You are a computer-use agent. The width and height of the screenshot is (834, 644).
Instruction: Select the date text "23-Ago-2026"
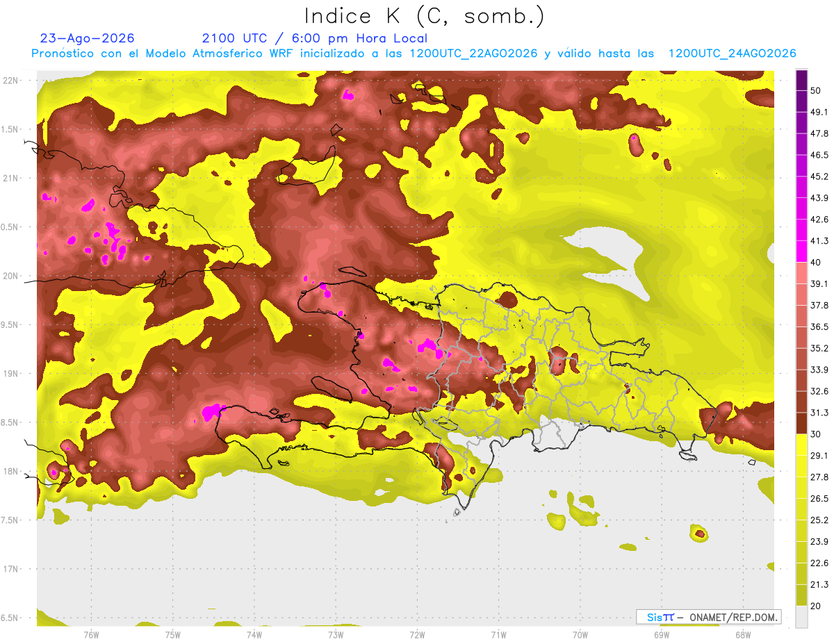[88, 38]
